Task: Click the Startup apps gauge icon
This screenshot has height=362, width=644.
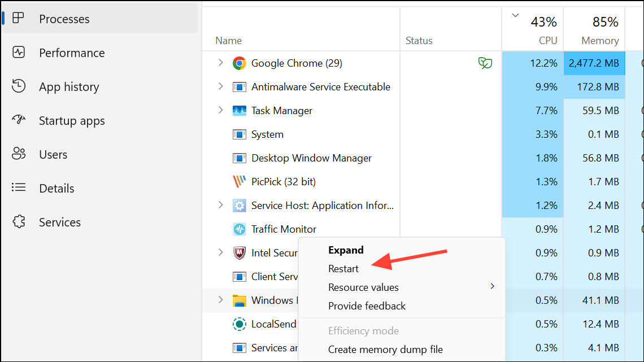Action: (19, 119)
